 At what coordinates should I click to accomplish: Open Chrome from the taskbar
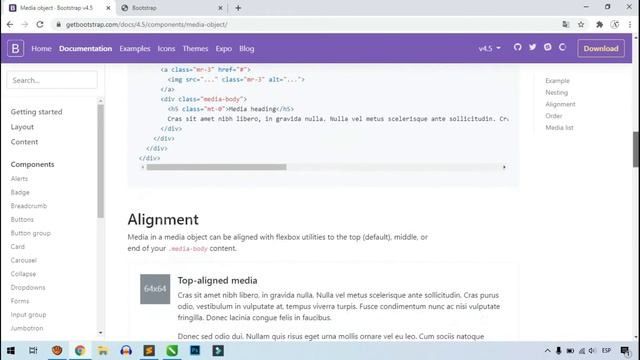click(x=80, y=351)
